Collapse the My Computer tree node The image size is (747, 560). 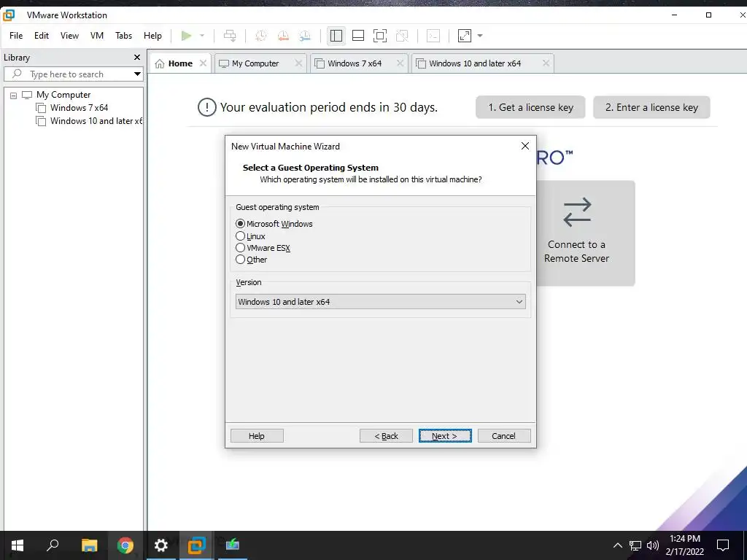click(x=13, y=96)
